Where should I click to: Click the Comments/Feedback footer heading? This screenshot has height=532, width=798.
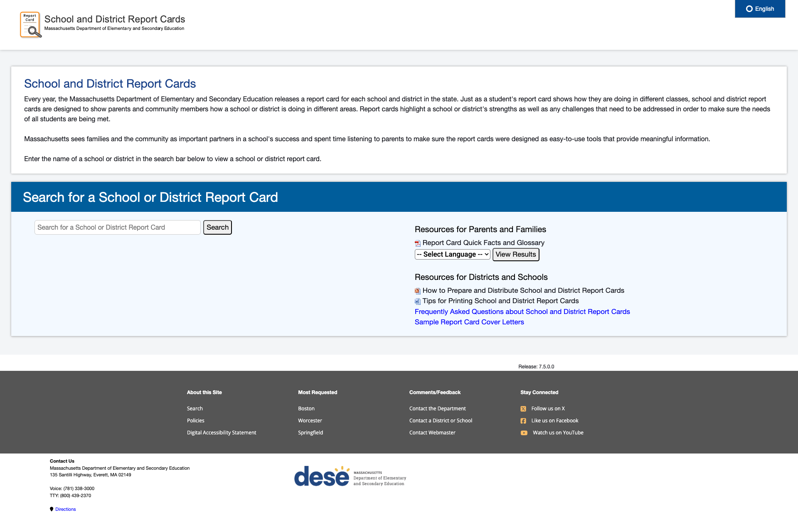pos(435,392)
